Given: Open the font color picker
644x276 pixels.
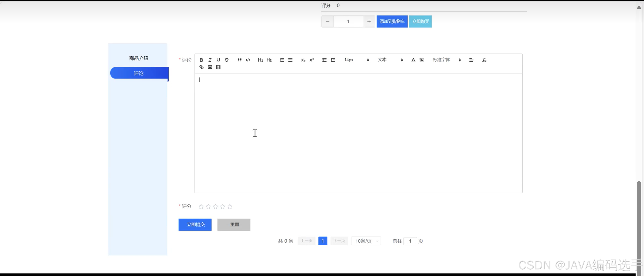Looking at the screenshot, I should coord(413,60).
